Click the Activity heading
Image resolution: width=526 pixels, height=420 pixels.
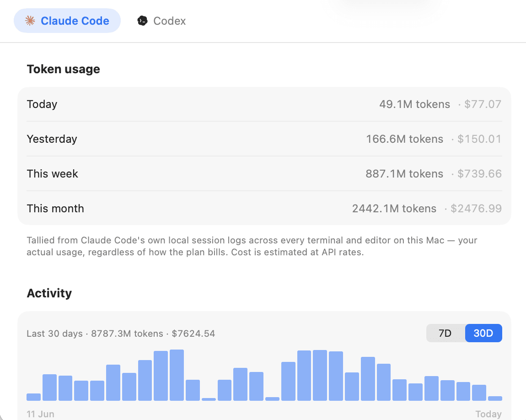click(49, 293)
